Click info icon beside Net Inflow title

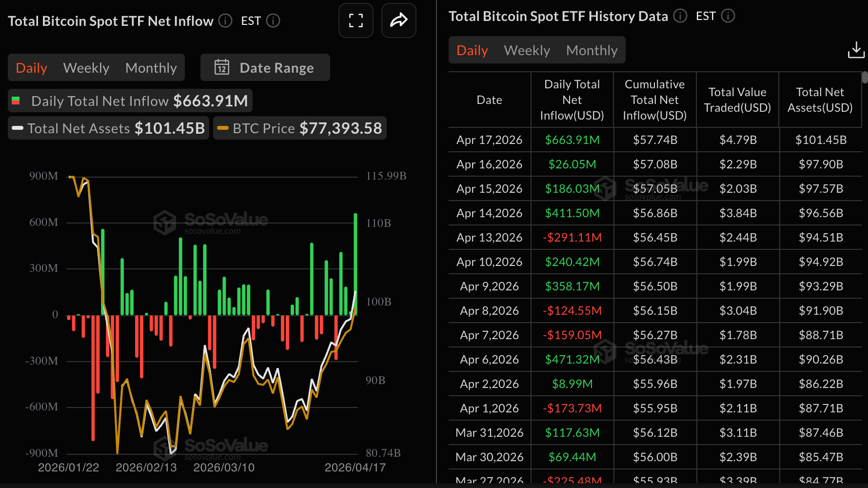[x=225, y=20]
